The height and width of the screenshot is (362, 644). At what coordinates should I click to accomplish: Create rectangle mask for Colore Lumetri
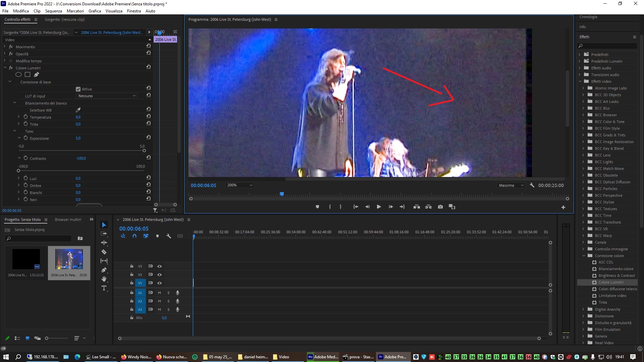(x=28, y=75)
